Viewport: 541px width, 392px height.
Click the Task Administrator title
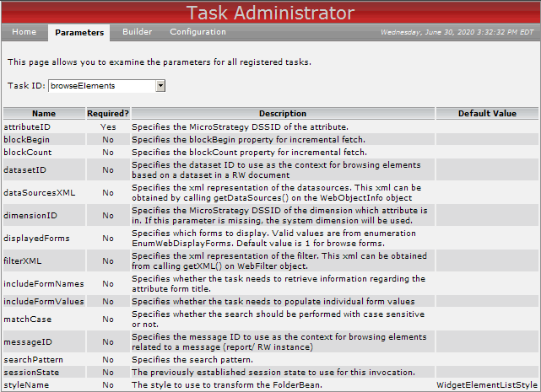[270, 13]
